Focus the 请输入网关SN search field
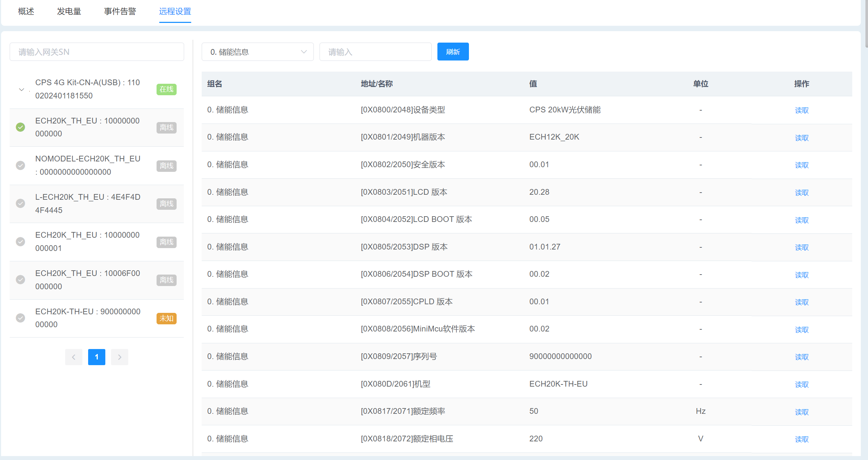Screen dimensions: 868x460 [x=97, y=52]
